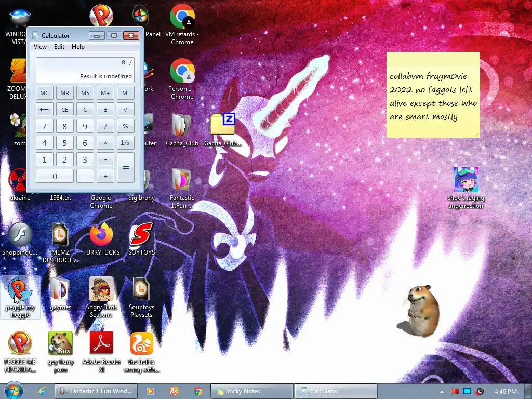The height and width of the screenshot is (399, 532).
Task: Click the Calculator backspace arrow key
Action: (x=45, y=110)
